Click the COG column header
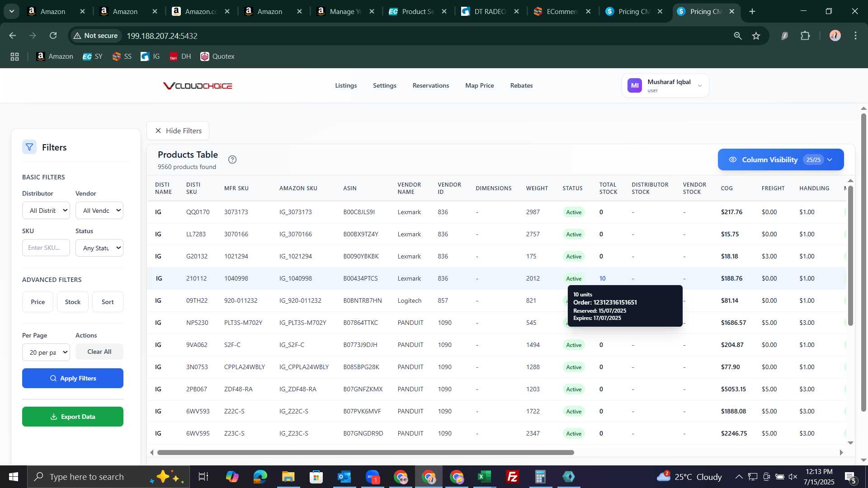The image size is (868, 488). tap(727, 188)
